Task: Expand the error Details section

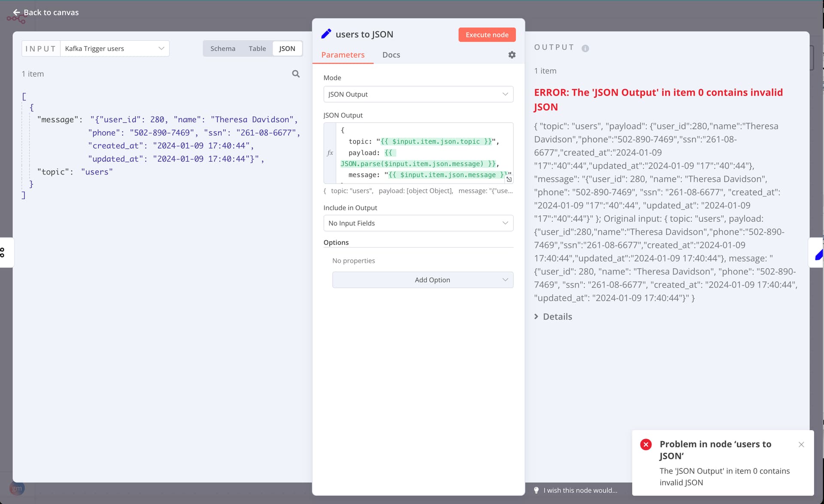Action: click(x=553, y=317)
